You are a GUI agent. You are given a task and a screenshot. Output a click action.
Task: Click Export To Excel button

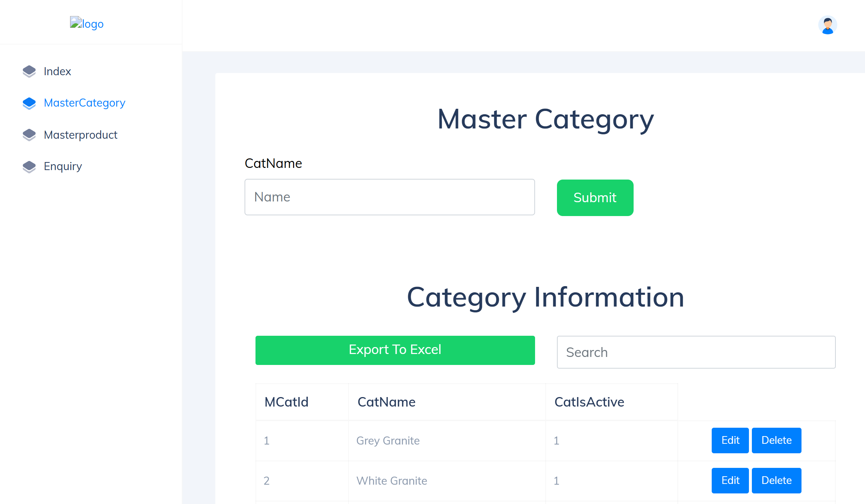point(395,350)
